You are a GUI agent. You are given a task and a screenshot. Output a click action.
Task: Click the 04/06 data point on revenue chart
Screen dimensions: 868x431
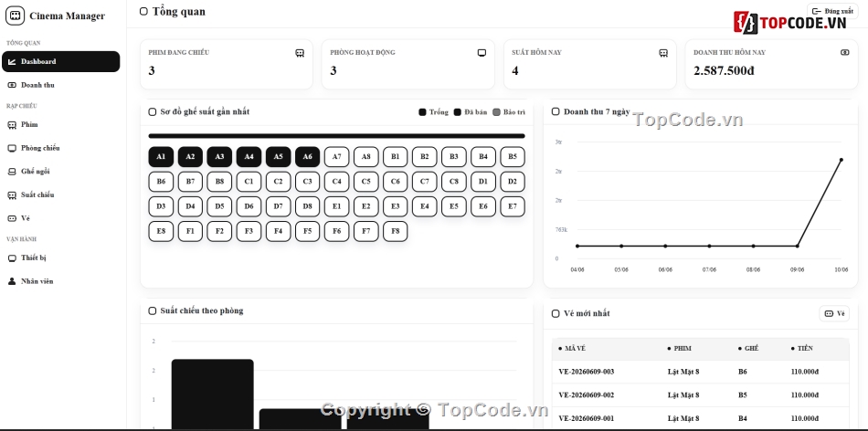[577, 247]
